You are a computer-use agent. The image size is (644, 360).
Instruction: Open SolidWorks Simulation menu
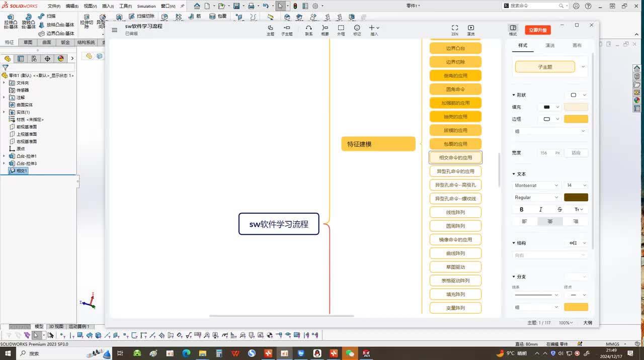click(x=146, y=6)
